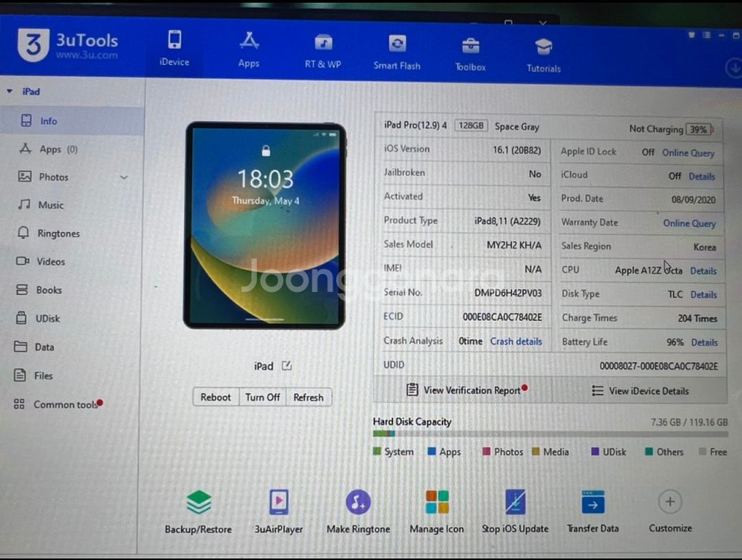
Task: Expand the Photos submenu chevron
Action: coord(124,178)
